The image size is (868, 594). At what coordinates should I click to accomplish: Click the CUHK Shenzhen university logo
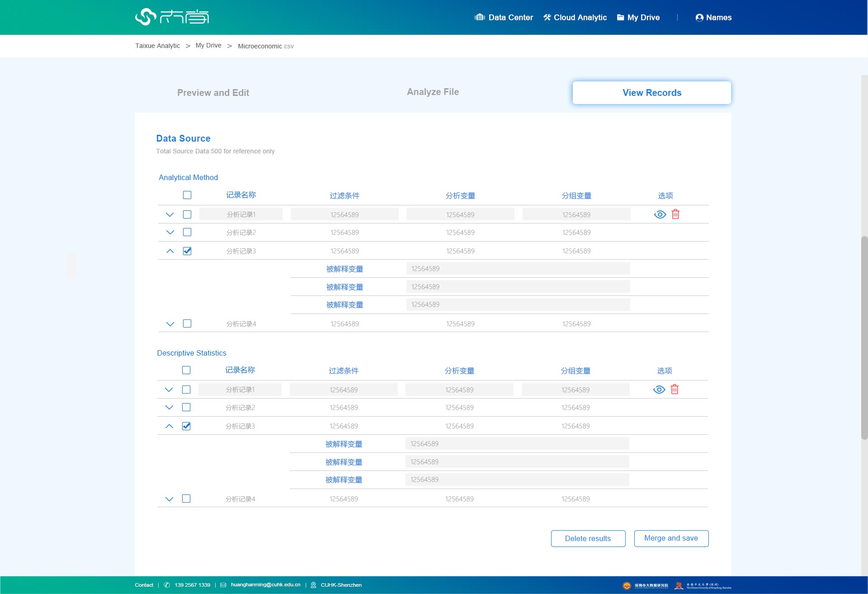[703, 585]
